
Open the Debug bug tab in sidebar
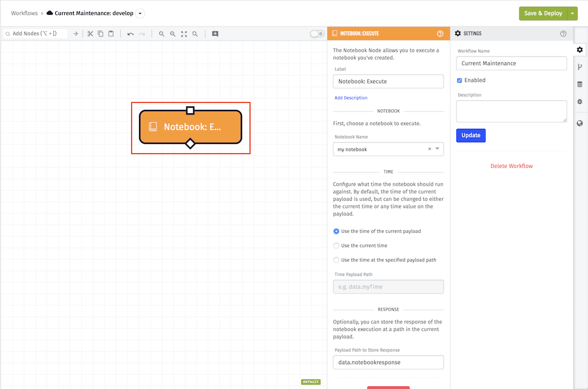click(x=580, y=102)
